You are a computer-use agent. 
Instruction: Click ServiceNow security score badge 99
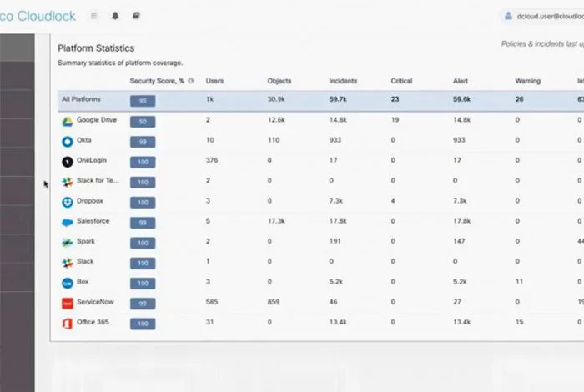click(143, 304)
